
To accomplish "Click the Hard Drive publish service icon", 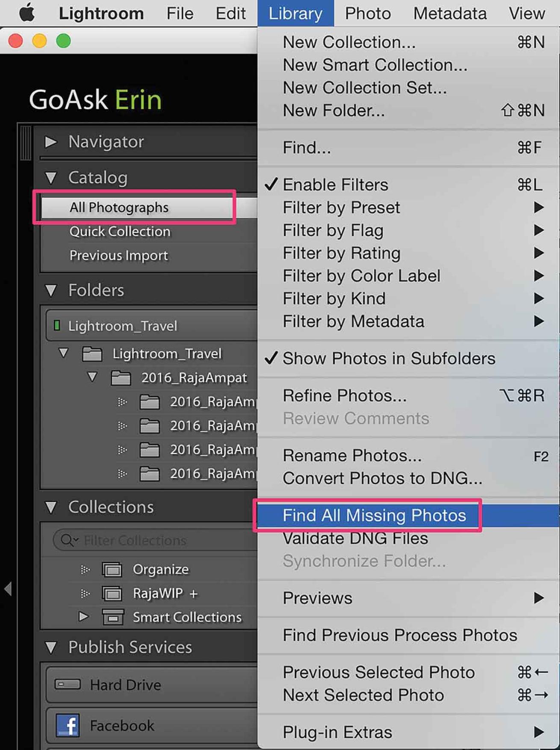I will [x=68, y=685].
